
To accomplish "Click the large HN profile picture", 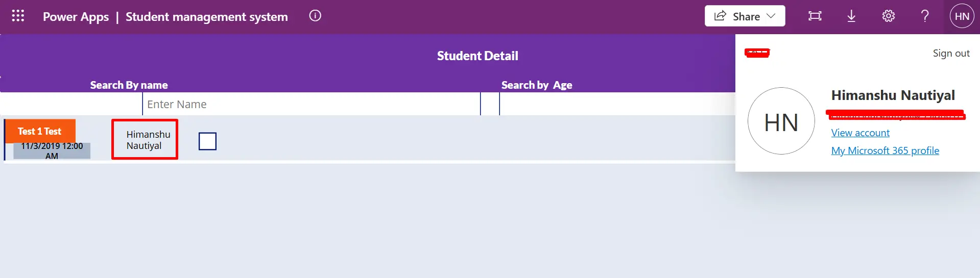I will point(781,121).
